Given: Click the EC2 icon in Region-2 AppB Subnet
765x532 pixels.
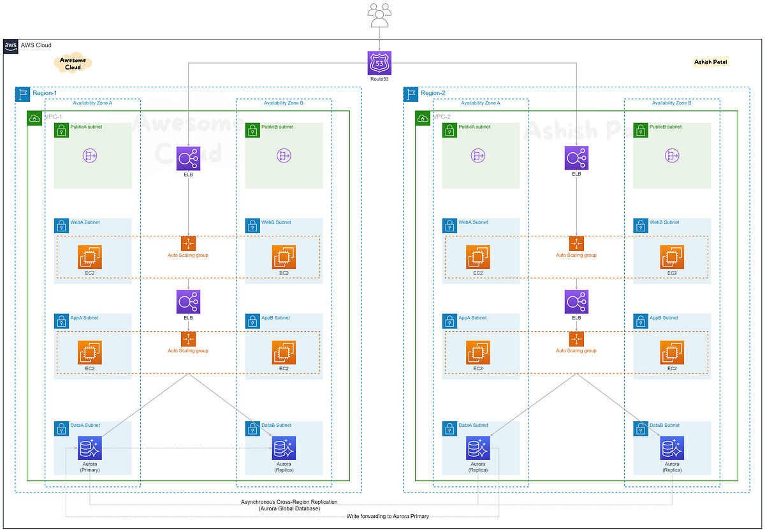Looking at the screenshot, I should [x=671, y=352].
